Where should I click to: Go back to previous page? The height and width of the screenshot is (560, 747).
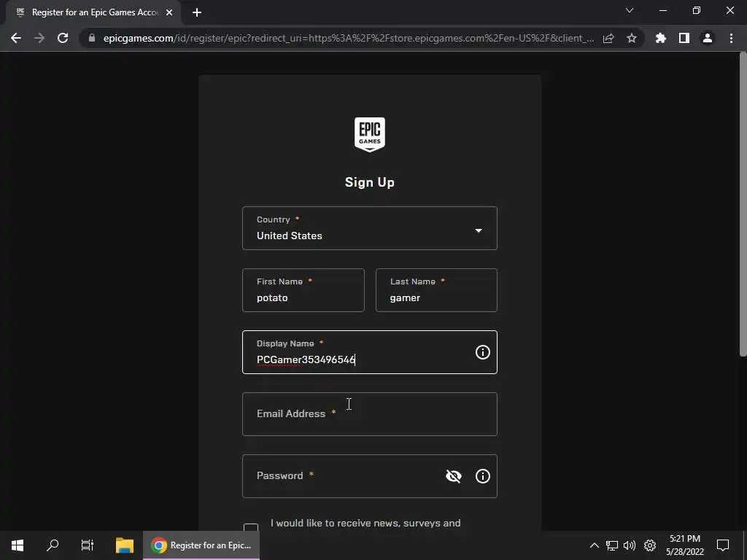click(x=16, y=38)
